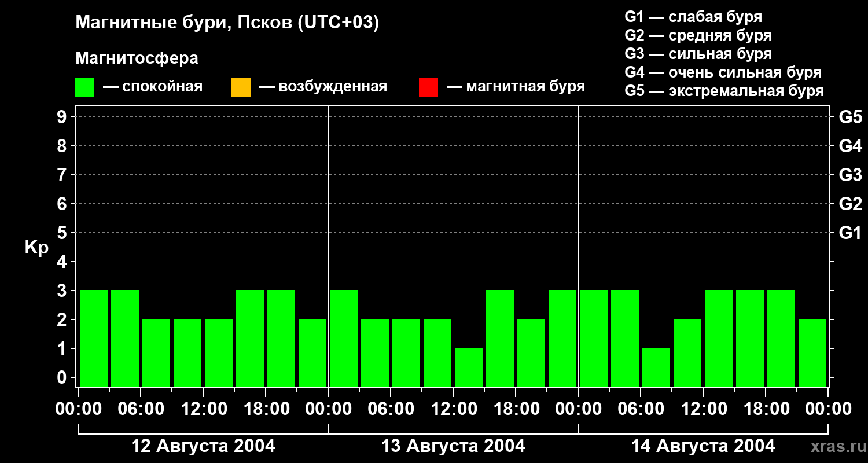Click the '13 Августа 2004' date label
This screenshot has height=463, width=868.
coord(453,446)
